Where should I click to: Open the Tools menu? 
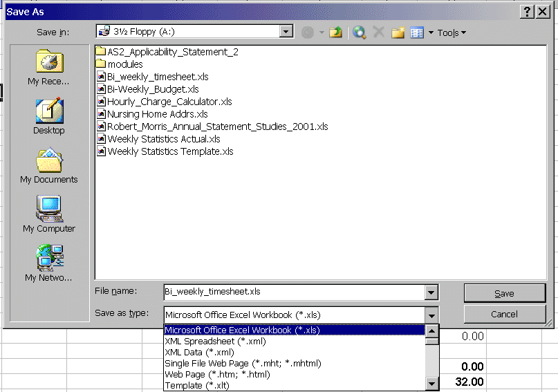[451, 32]
